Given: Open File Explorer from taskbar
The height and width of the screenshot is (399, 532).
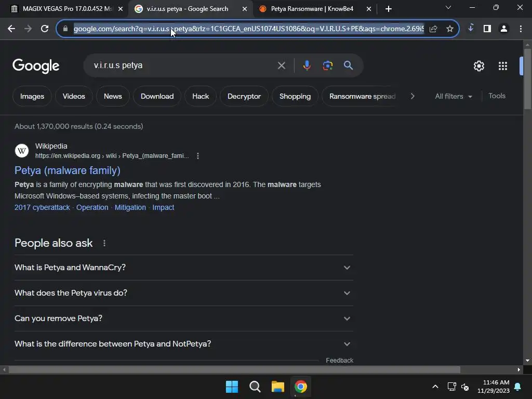Looking at the screenshot, I should point(278,387).
